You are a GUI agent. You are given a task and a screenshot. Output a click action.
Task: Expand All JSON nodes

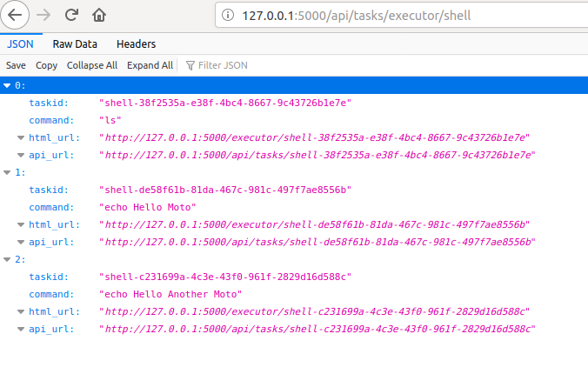tap(150, 65)
